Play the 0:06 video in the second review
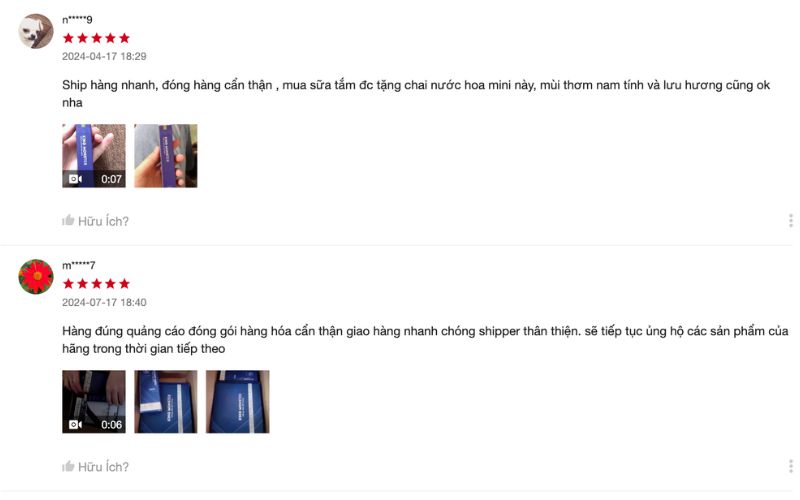Viewport: 800px width, 500px height. tap(94, 402)
